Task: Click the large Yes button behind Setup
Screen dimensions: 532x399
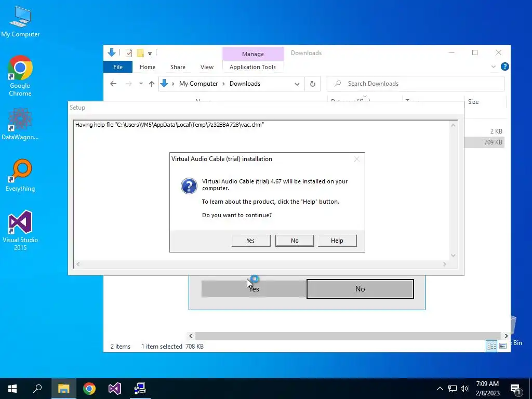Action: (254, 289)
